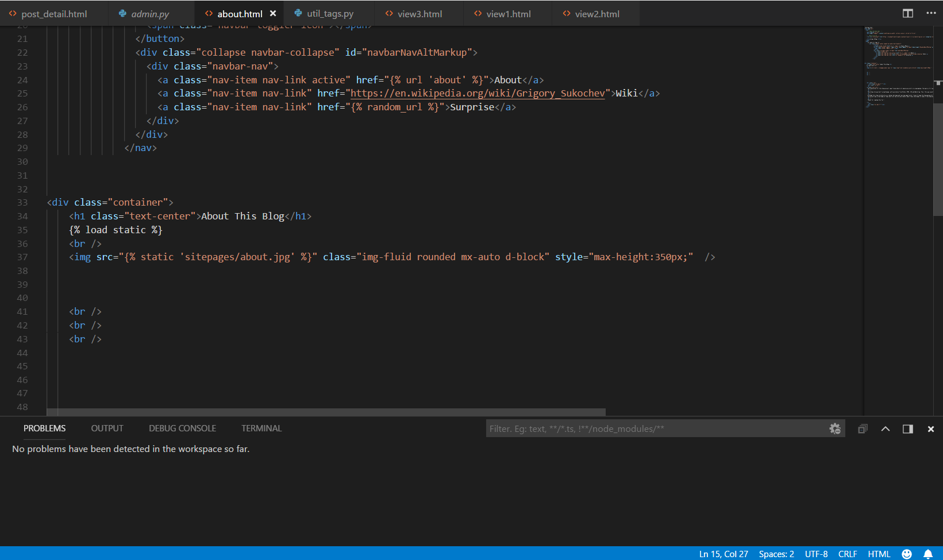Close the about.html tab
The image size is (943, 560).
coord(273,13)
